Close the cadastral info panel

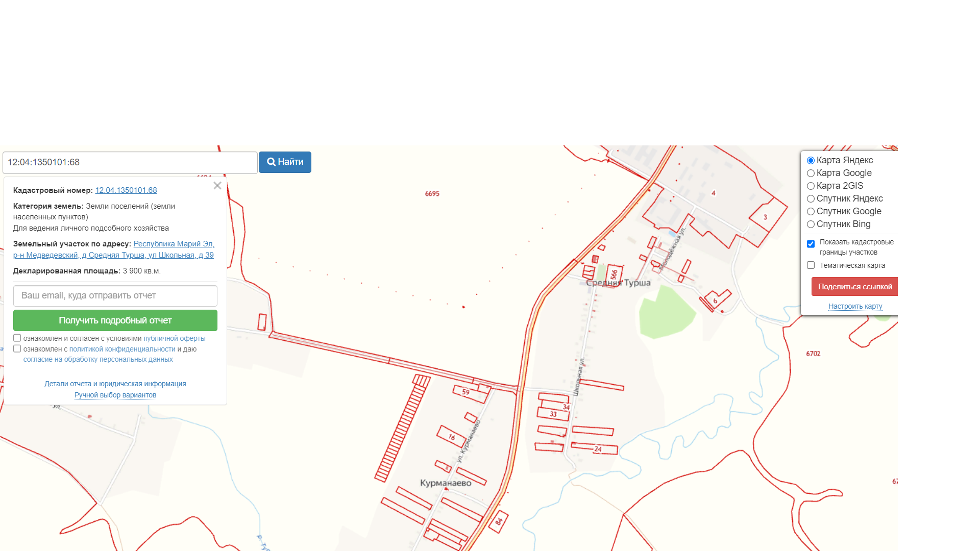(x=217, y=186)
